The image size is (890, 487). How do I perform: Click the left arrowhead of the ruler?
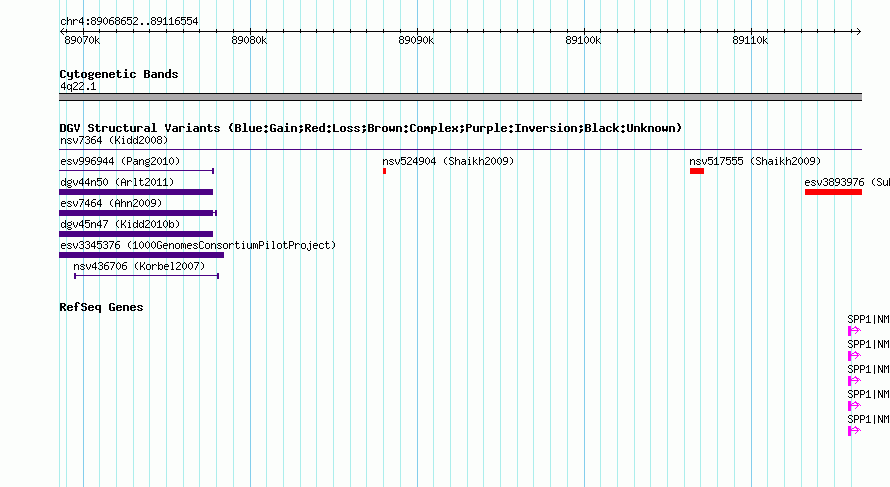(62, 31)
